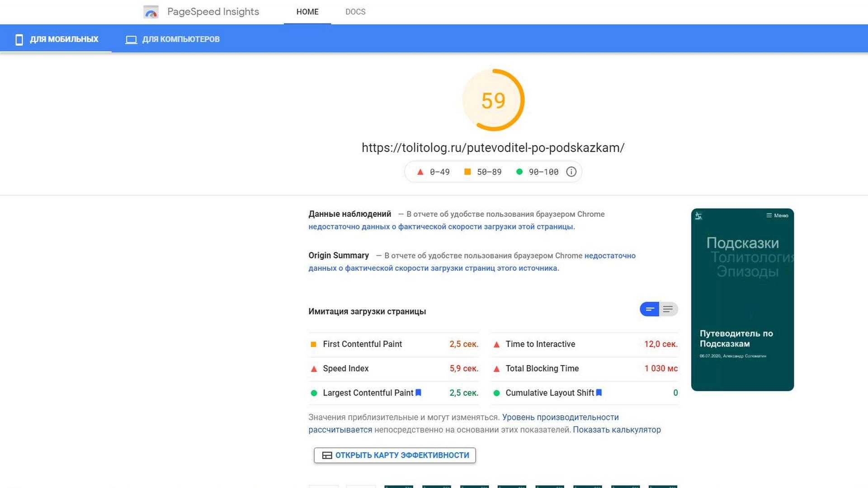
Task: Click the Speed Index label
Action: click(x=346, y=369)
